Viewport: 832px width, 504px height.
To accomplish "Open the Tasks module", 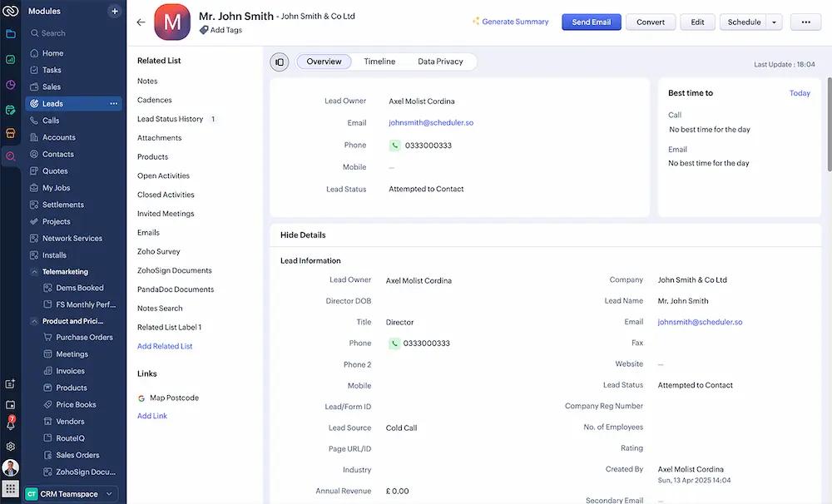I will (52, 70).
